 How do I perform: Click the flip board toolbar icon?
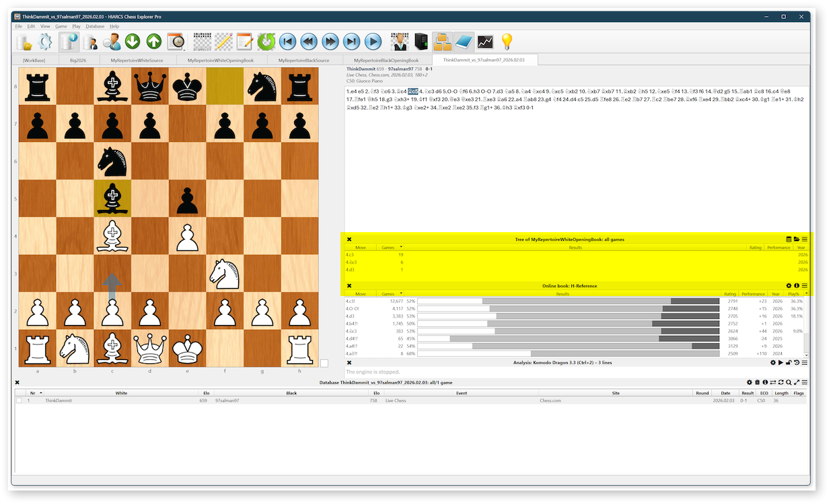click(266, 42)
